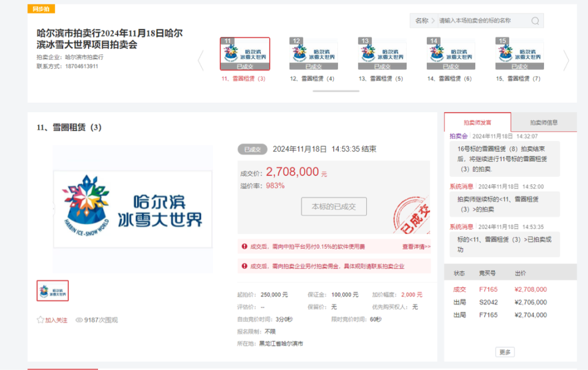Click the contact number 18704613911
Viewport: 588px width, 370px height.
81,66
